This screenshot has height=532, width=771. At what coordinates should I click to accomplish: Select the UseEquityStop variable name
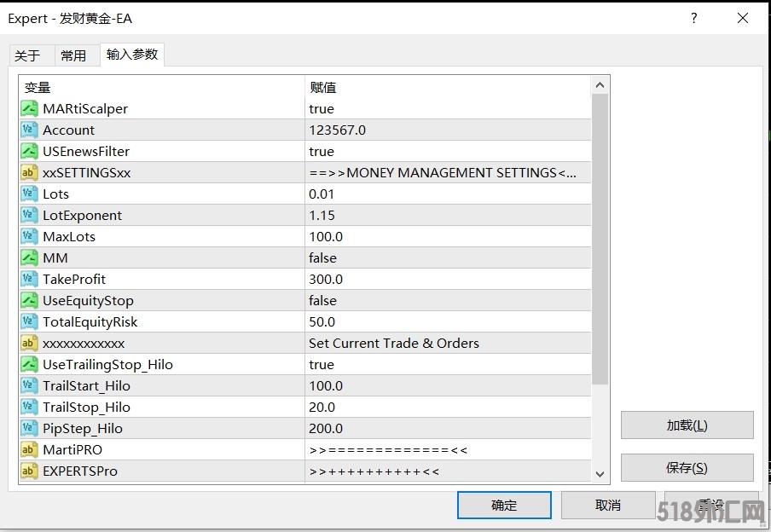click(x=88, y=301)
